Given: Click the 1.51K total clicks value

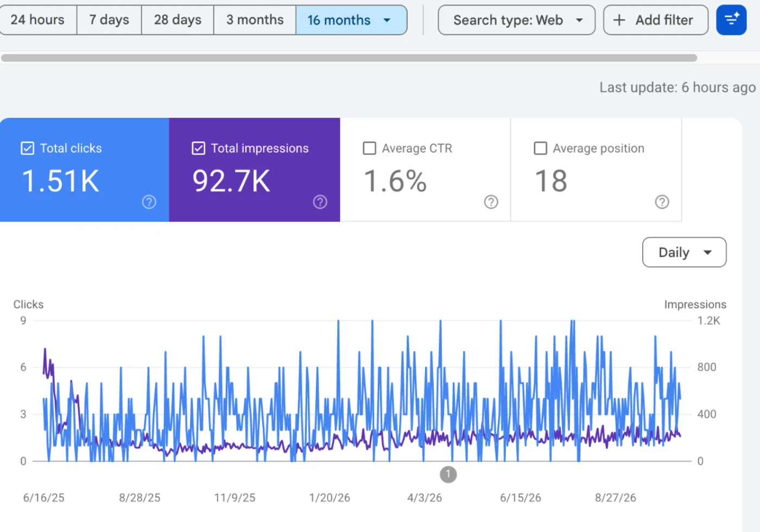Looking at the screenshot, I should 60,181.
